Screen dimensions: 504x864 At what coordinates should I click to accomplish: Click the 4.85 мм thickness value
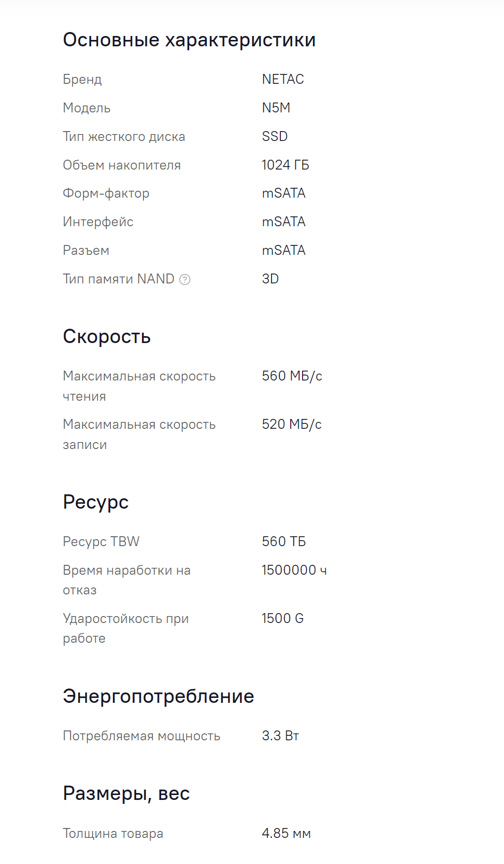point(286,833)
